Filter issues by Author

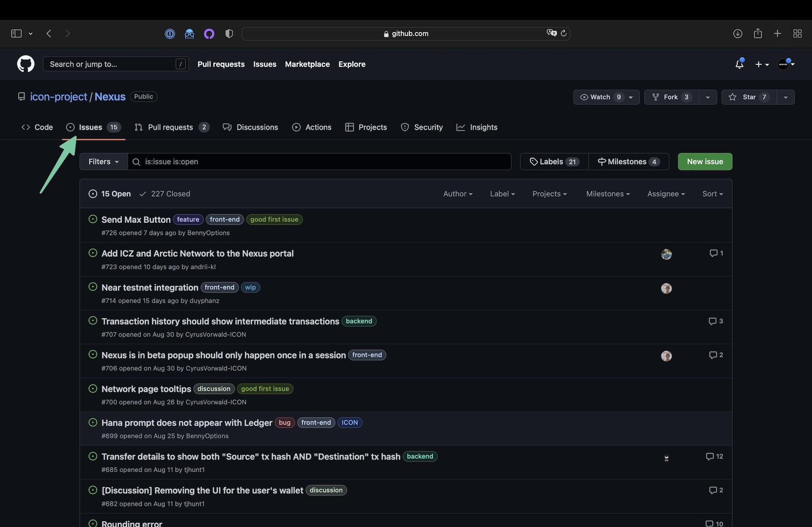click(x=458, y=194)
